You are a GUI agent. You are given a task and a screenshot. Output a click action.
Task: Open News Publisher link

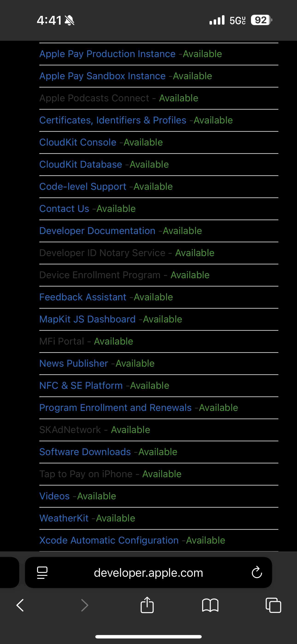click(x=74, y=363)
